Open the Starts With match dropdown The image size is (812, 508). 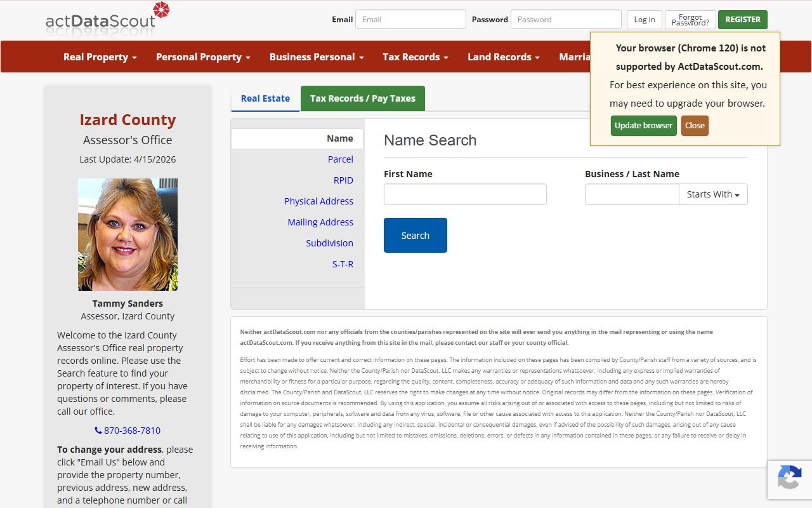click(x=713, y=194)
